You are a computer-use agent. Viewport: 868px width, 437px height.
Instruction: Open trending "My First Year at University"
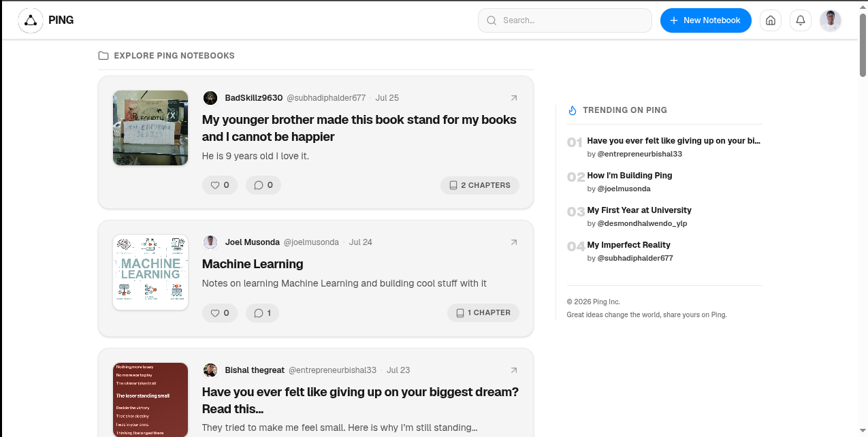click(x=639, y=210)
